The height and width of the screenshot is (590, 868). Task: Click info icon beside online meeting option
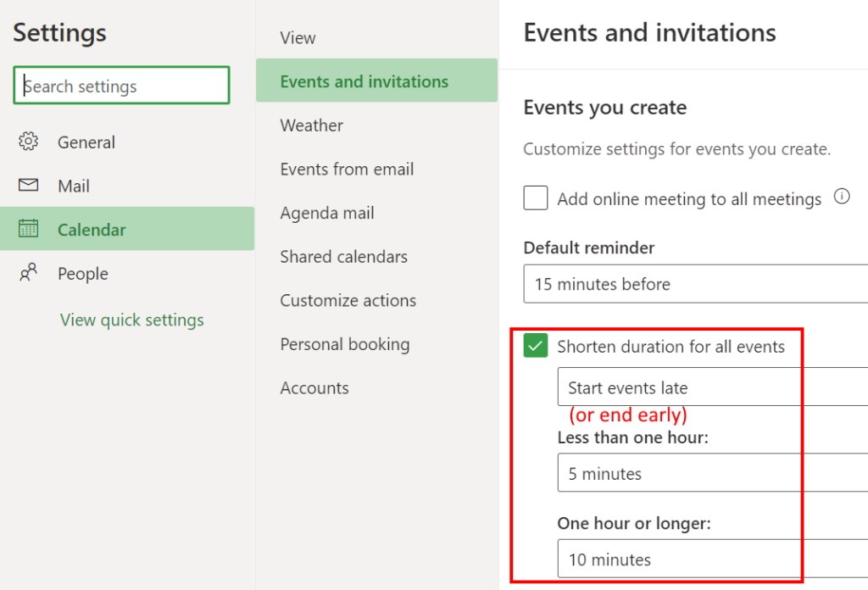pos(842,197)
